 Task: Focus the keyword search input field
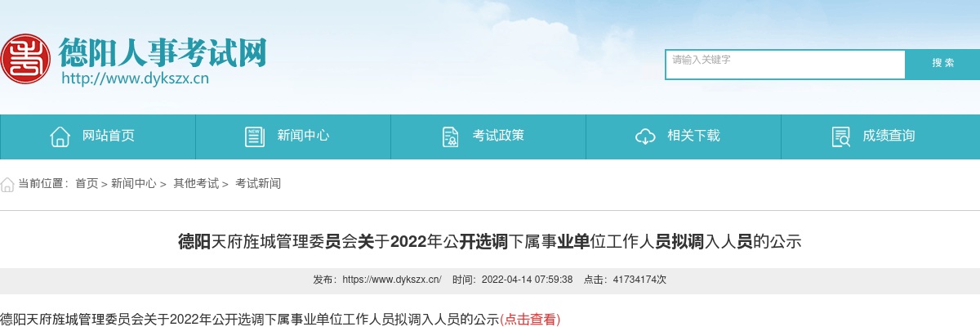(786, 65)
